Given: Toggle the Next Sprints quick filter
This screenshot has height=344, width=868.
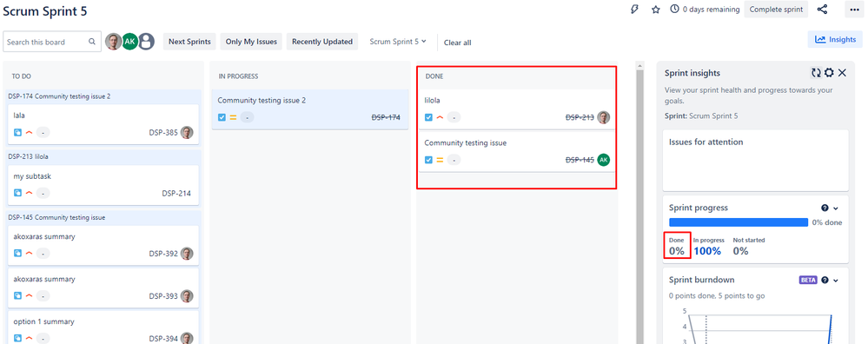Looking at the screenshot, I should [x=189, y=42].
